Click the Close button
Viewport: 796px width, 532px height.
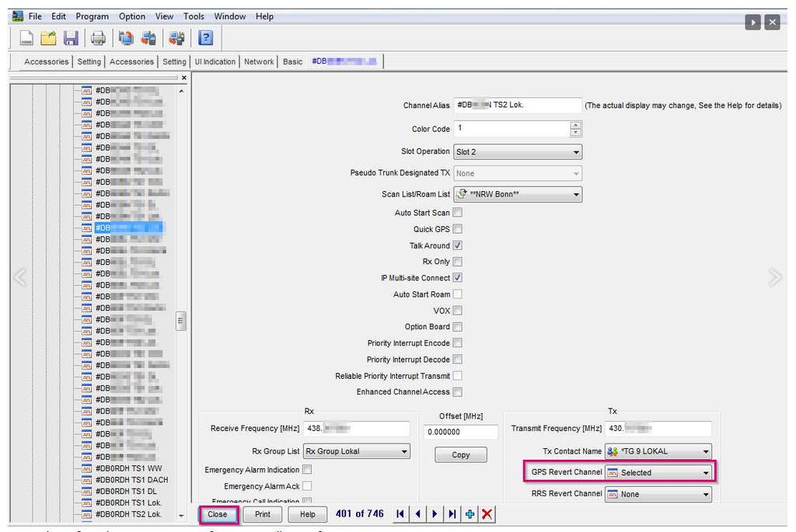pyautogui.click(x=218, y=514)
